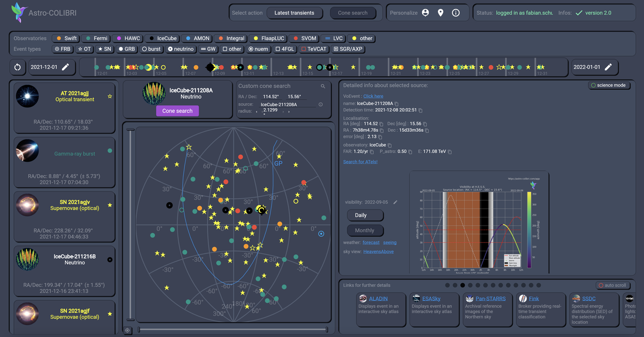Click the purple Cone search button
Screen dimensions: 644x337
click(177, 111)
